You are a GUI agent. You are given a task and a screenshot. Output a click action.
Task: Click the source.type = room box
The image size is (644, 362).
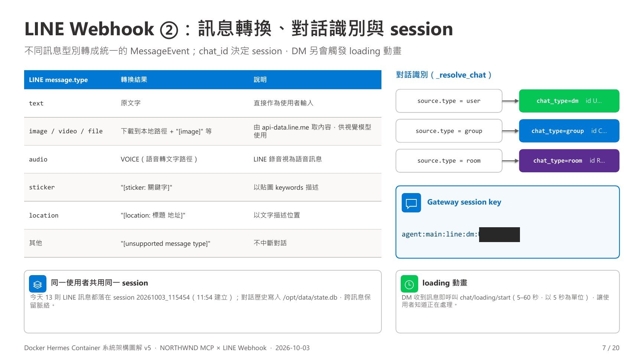coord(449,161)
